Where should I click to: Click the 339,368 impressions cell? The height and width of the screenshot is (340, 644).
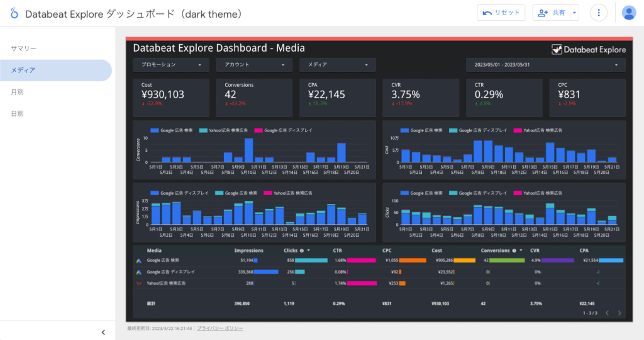point(246,272)
